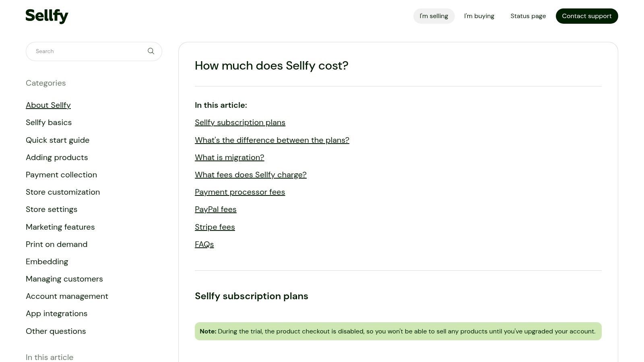Image resolution: width=644 pixels, height=362 pixels.
Task: Click inside the Search field
Action: [80, 51]
